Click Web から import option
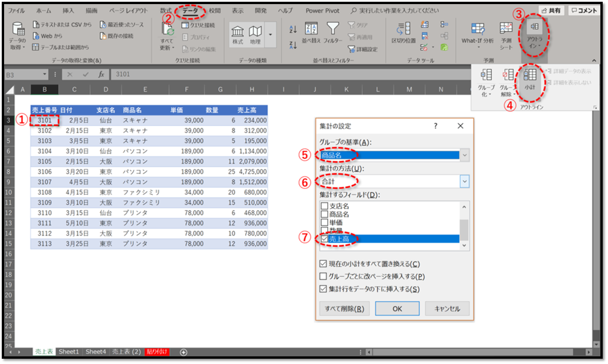 pyautogui.click(x=47, y=36)
